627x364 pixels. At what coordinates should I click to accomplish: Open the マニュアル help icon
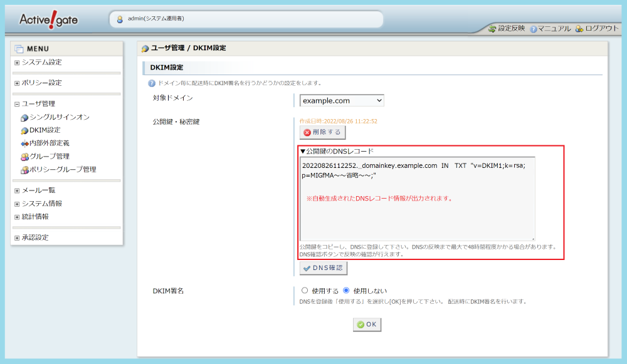[x=533, y=28]
